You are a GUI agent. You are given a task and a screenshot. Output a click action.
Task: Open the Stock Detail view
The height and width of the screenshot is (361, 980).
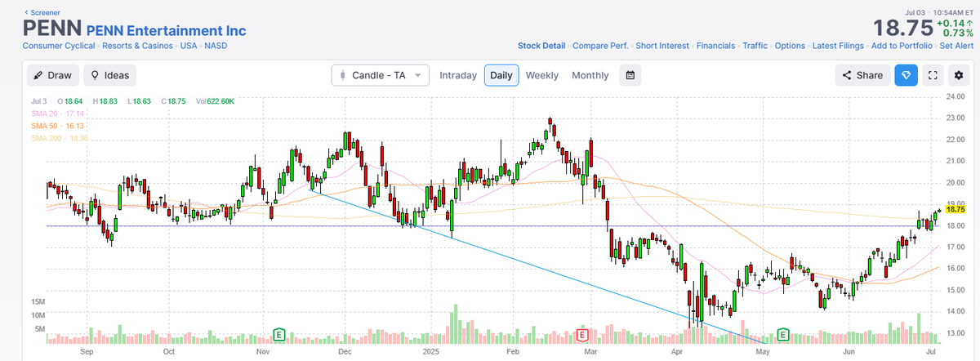541,46
